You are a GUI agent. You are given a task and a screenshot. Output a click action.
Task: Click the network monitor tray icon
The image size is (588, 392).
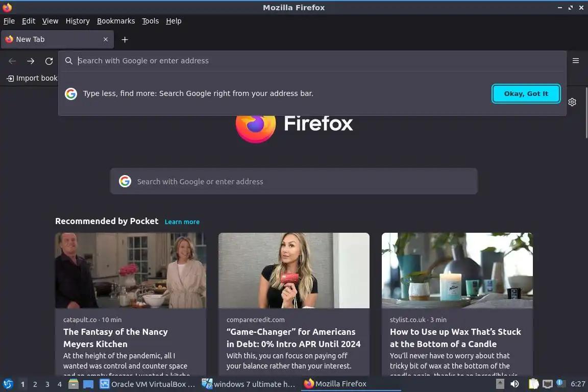548,384
